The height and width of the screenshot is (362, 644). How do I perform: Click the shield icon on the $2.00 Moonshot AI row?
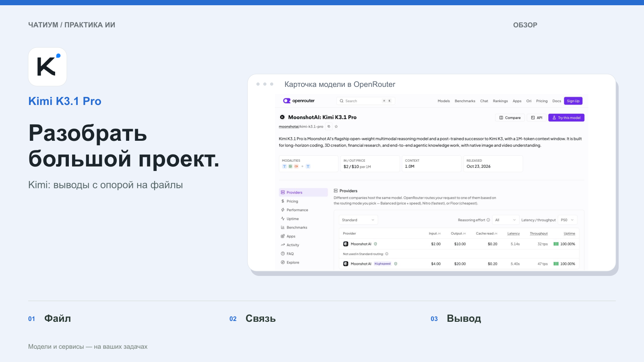coord(376,244)
